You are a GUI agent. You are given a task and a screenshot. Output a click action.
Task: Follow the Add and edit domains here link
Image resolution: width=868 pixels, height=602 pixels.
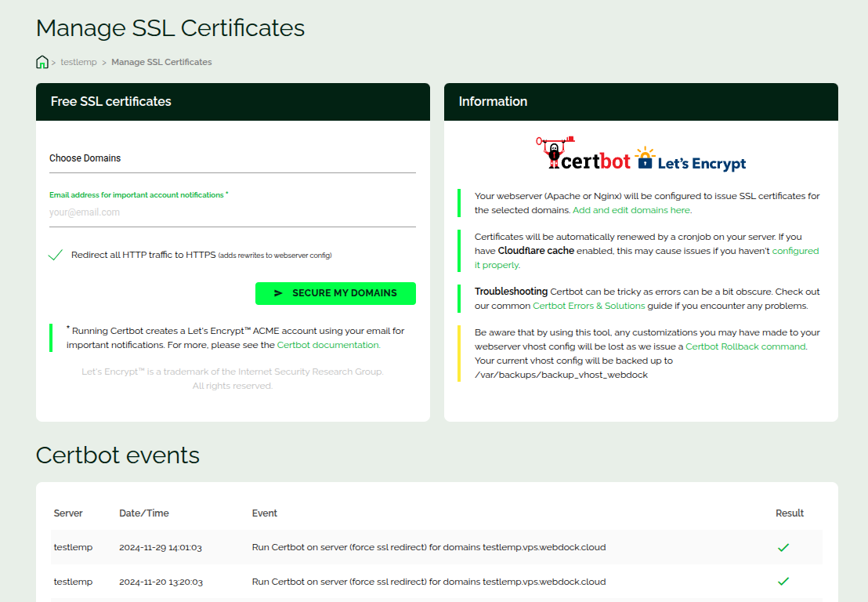click(631, 210)
